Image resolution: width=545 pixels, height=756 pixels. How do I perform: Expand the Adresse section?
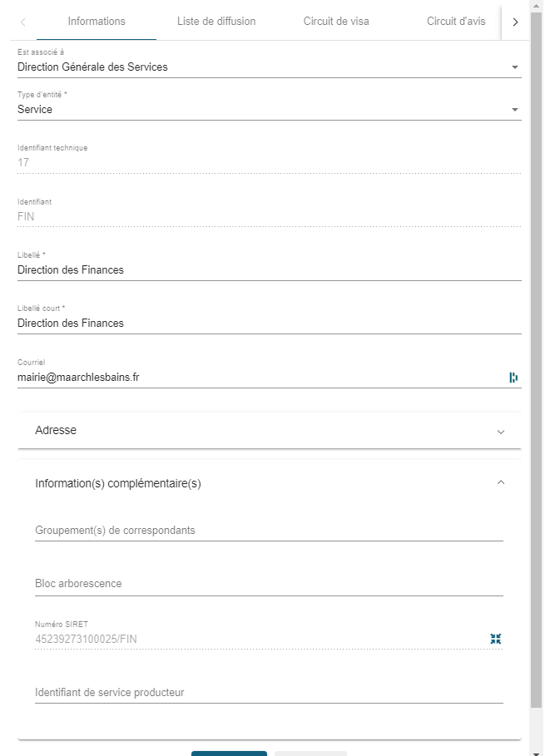[x=269, y=431]
